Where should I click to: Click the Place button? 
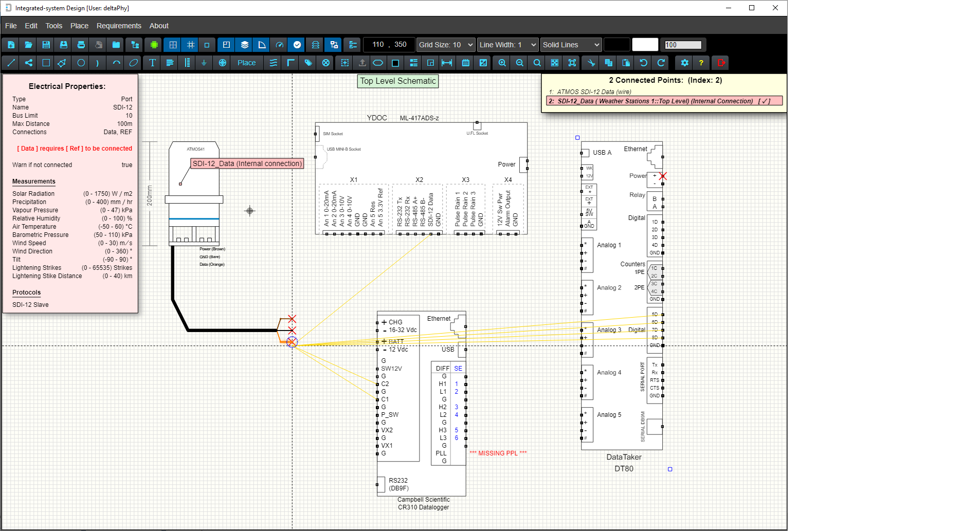pos(246,63)
